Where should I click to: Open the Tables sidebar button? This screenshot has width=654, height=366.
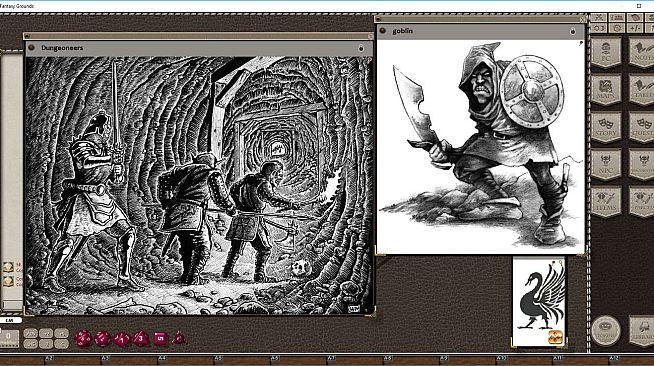pos(642,89)
